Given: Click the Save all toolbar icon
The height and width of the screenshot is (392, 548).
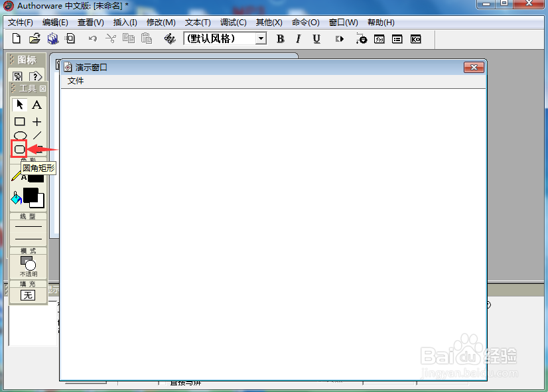Looking at the screenshot, I should [53, 38].
